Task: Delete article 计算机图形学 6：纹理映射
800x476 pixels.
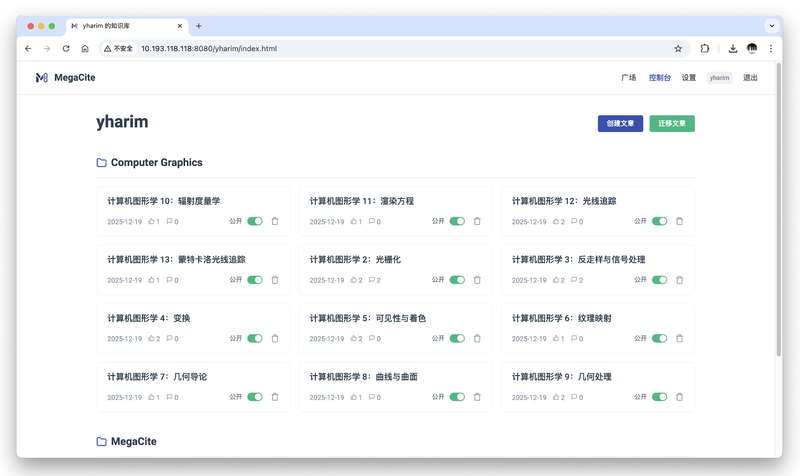Action: click(x=679, y=338)
